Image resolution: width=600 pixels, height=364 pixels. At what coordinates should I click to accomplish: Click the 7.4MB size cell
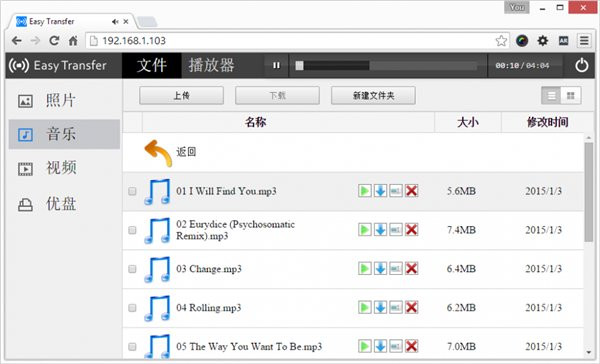(x=461, y=230)
